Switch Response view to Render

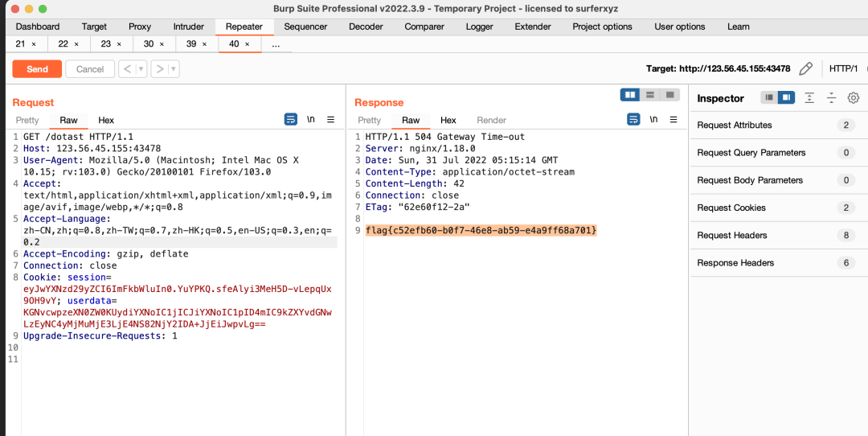pyautogui.click(x=492, y=120)
